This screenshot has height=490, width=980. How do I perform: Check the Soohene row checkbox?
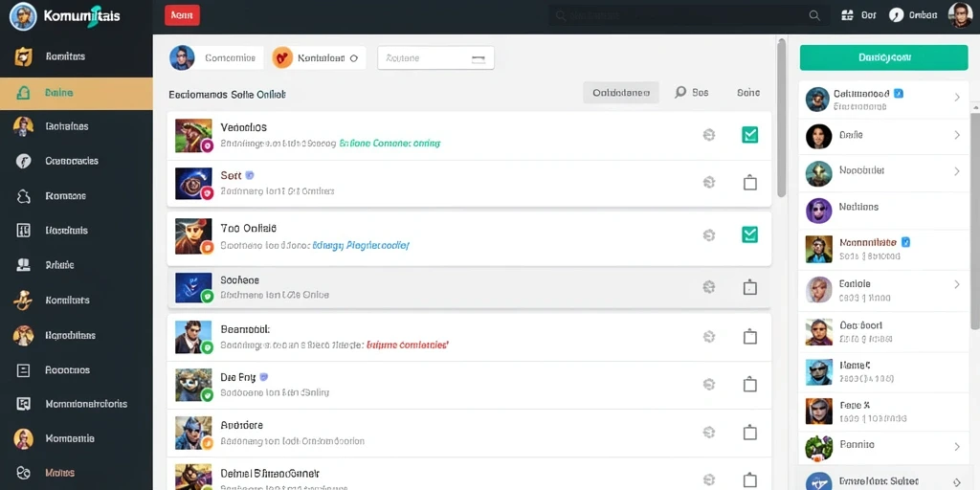[749, 287]
